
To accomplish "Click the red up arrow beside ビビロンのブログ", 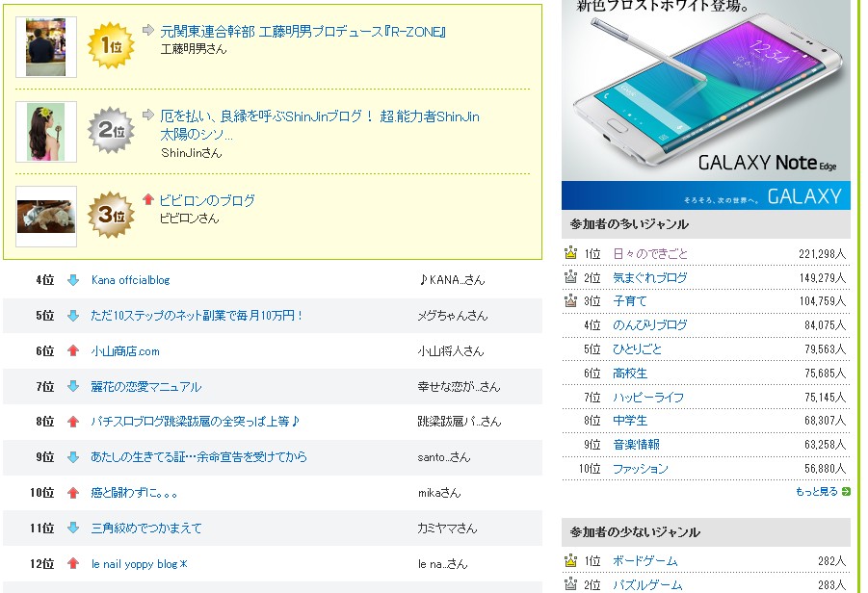I will coord(148,200).
